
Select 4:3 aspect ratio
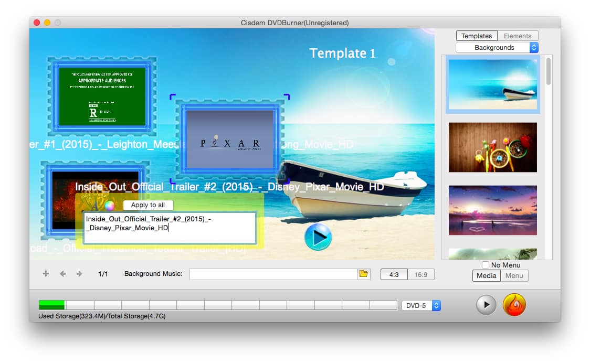[x=394, y=274]
